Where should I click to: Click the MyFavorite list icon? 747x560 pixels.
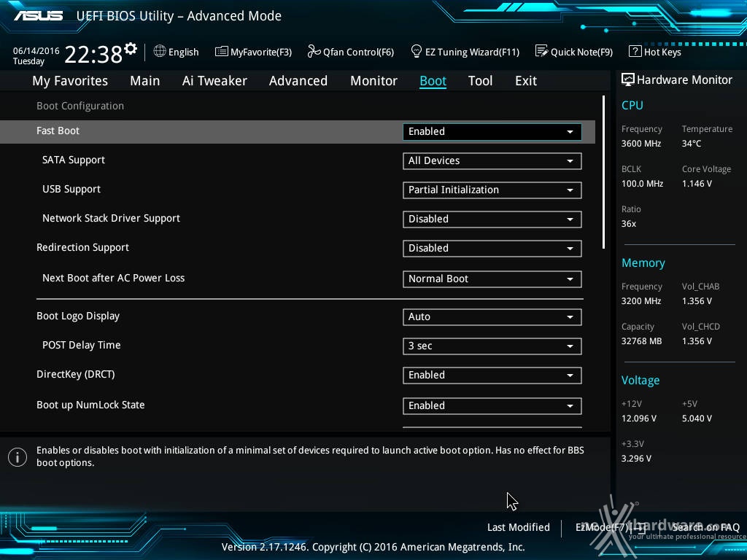(x=222, y=52)
